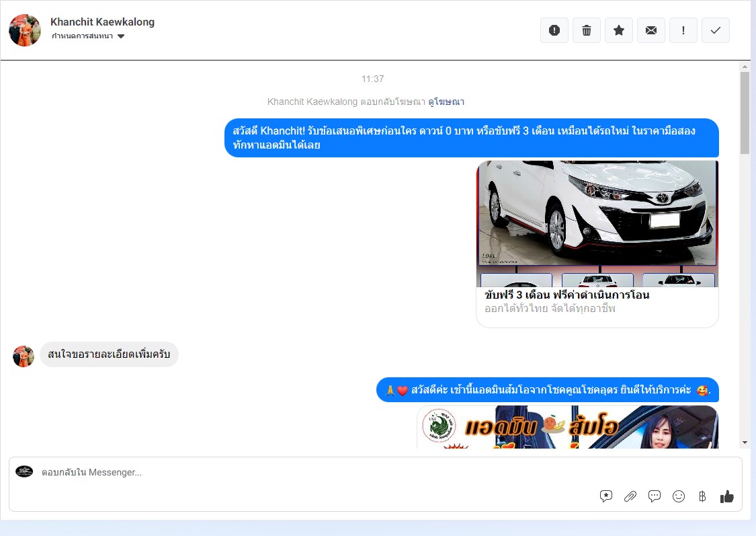Screen dimensions: 756x536
Task: Mark conversation as unread with envelope icon
Action: click(651, 30)
